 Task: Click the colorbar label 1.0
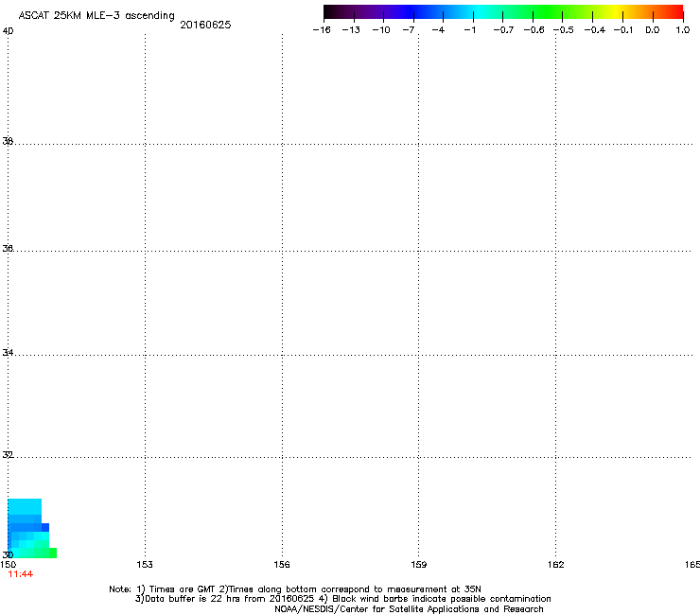click(x=683, y=30)
